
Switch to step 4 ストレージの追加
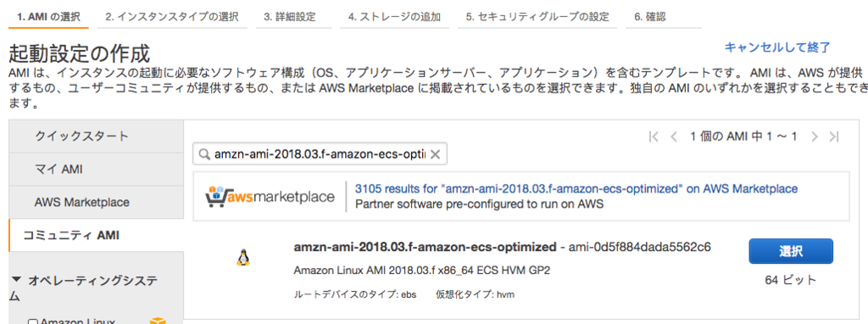pos(394,17)
